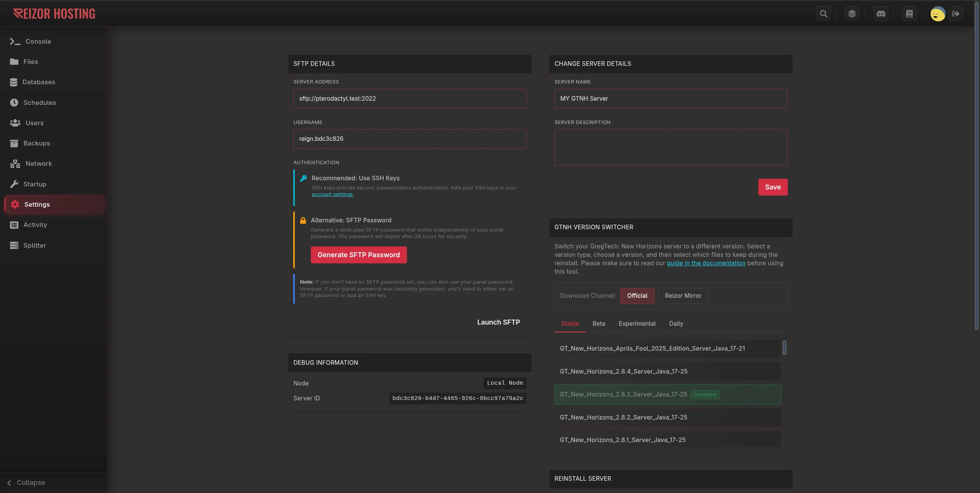The width and height of the screenshot is (980, 493).
Task: Click the version list scrollbar thumb
Action: pyautogui.click(x=784, y=348)
